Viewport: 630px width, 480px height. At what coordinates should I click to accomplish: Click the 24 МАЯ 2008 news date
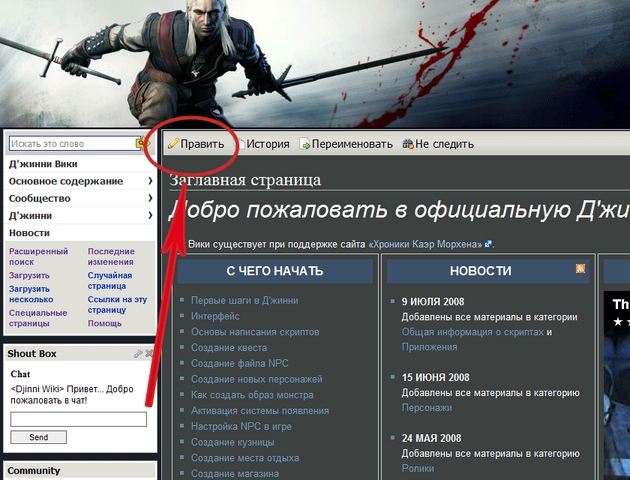click(x=431, y=438)
